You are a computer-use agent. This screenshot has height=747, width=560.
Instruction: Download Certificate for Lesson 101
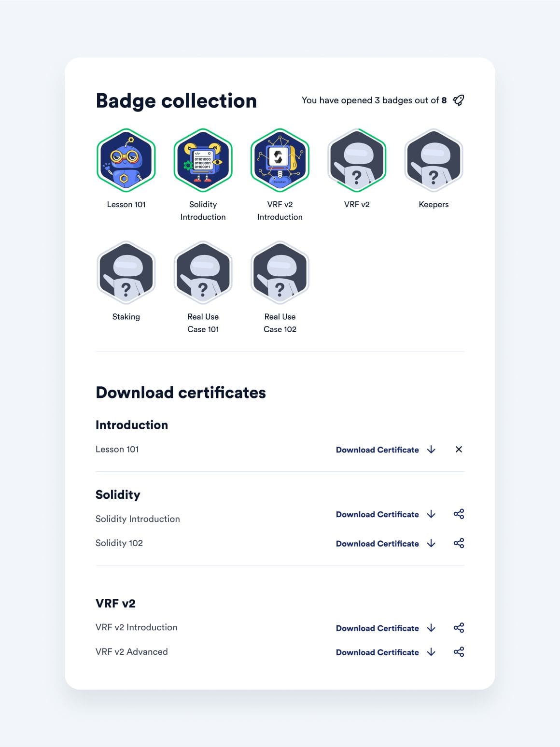click(x=377, y=450)
